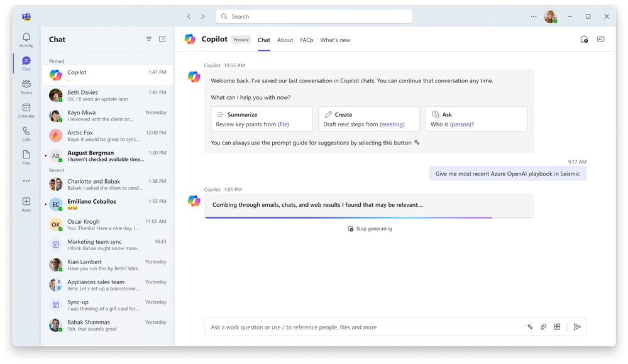Open chat with Kayo Miwa
The image size is (628, 364).
click(107, 115)
